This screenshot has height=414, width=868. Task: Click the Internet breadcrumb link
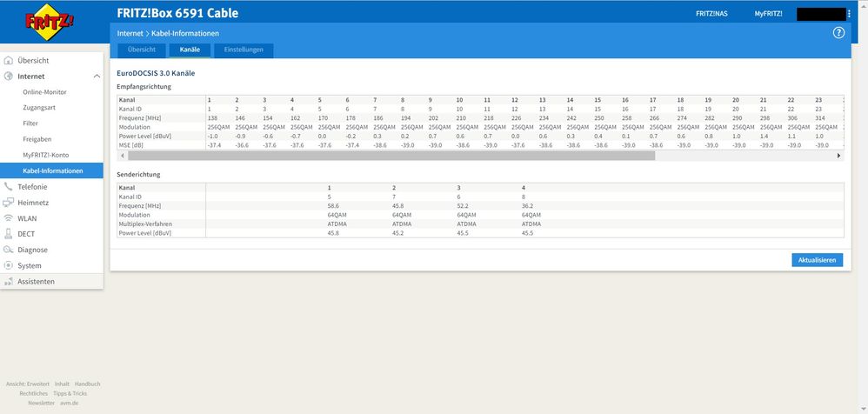(x=130, y=34)
